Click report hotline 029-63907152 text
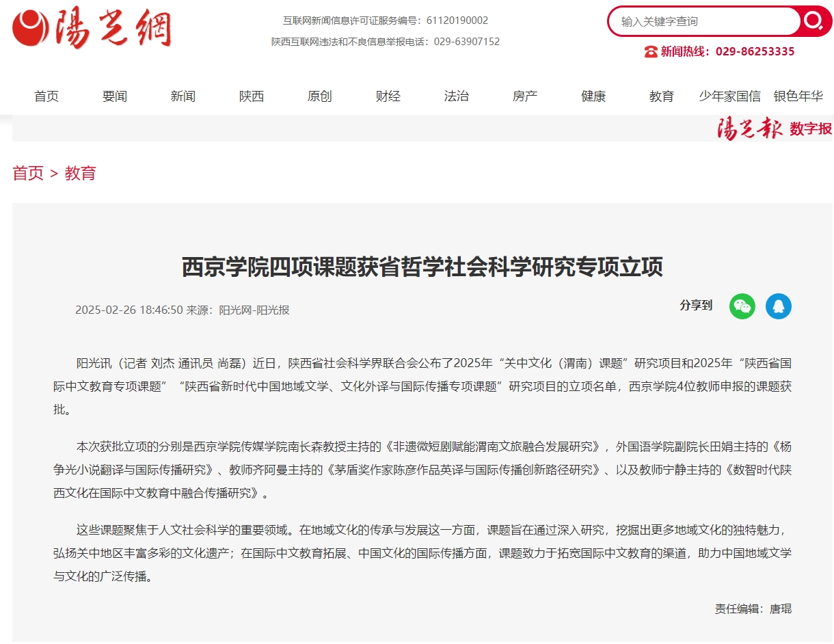This screenshot has height=644, width=834. click(468, 42)
